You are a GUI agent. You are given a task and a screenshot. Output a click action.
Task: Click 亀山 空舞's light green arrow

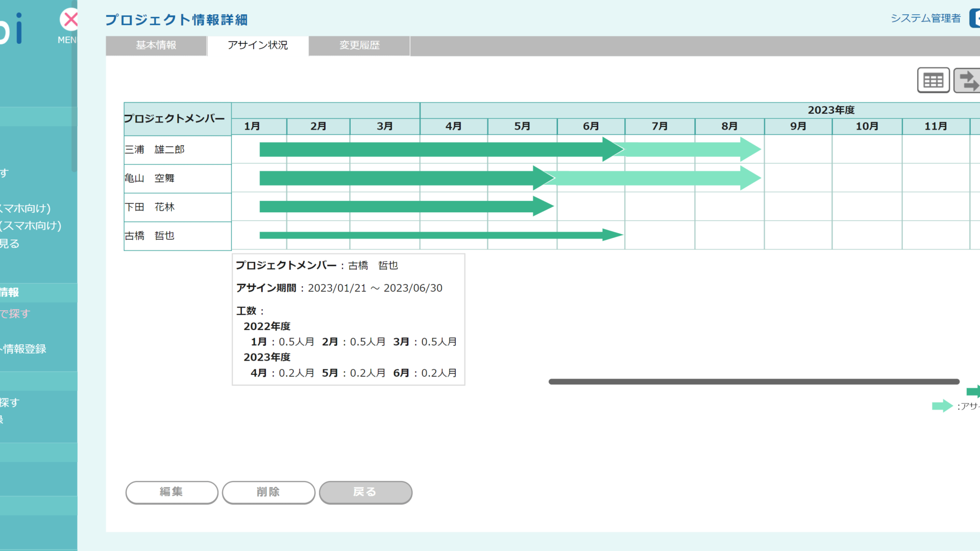658,178
